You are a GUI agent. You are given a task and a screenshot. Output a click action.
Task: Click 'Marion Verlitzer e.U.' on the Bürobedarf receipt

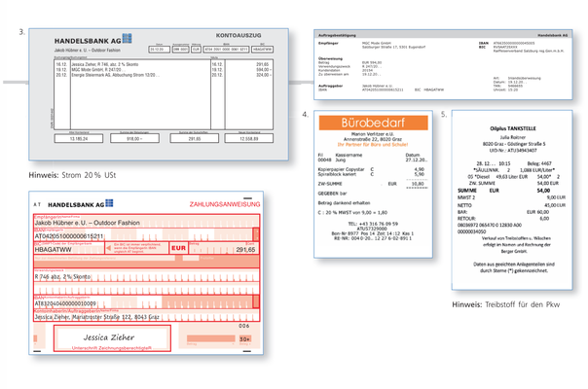coord(373,134)
